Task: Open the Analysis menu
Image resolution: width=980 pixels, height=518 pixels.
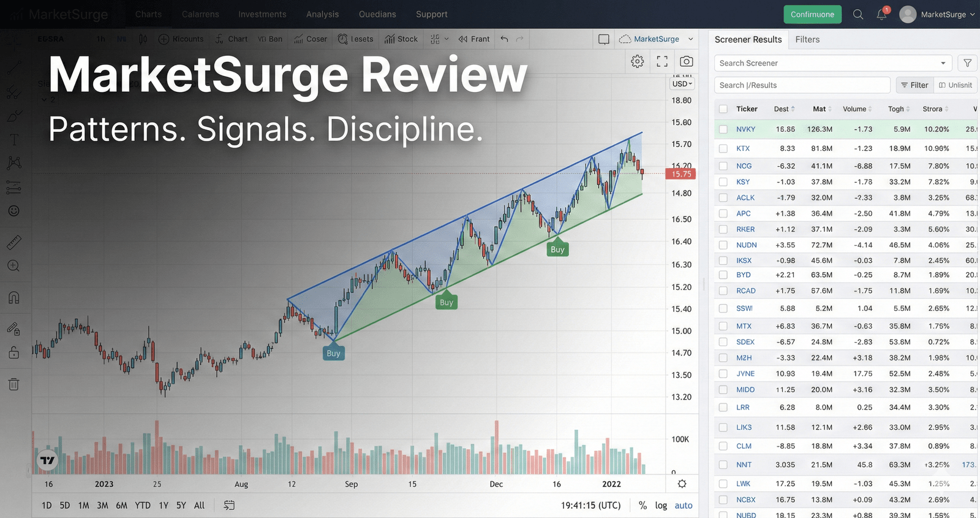Action: click(x=322, y=14)
